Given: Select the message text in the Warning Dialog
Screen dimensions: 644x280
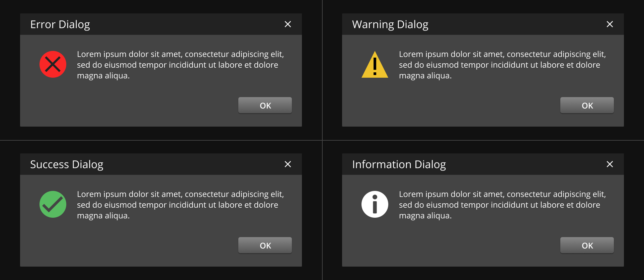Looking at the screenshot, I should coord(502,65).
